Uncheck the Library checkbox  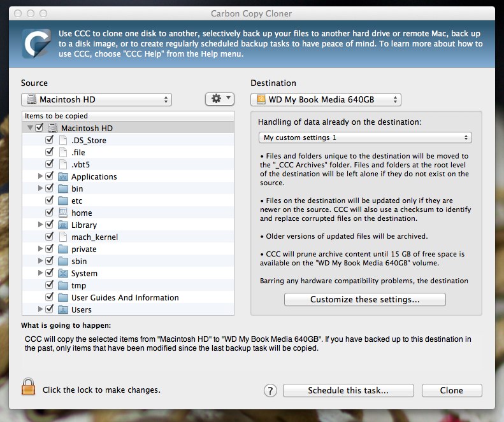[49, 224]
